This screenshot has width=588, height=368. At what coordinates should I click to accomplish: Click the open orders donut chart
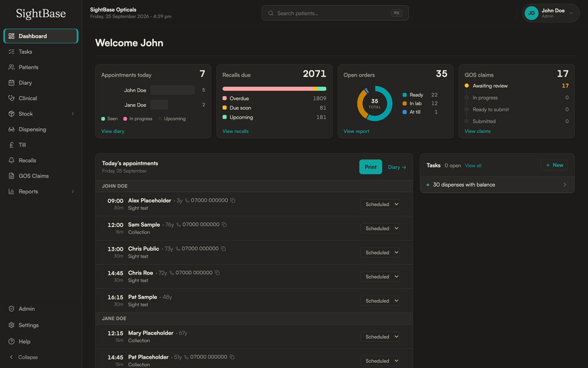(x=375, y=103)
